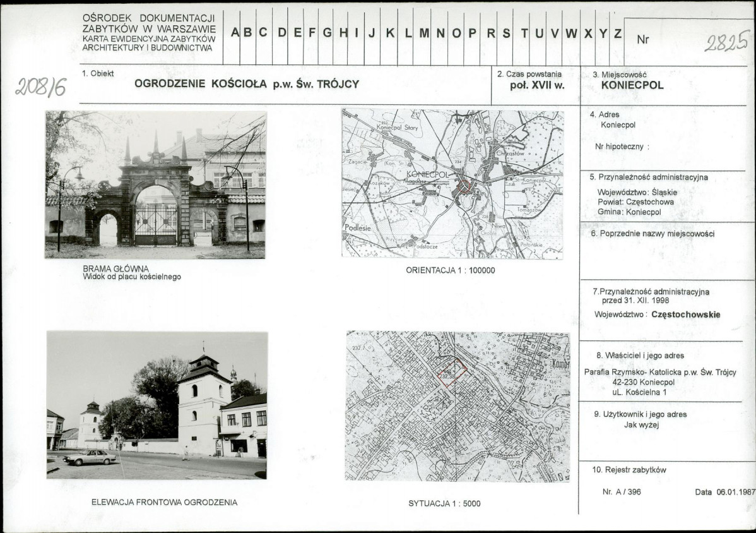The width and height of the screenshot is (756, 533).
Task: Click the text 'OGRODZENIE KOŚCIOŁA p.w. Św. TRÓJCY'
Action: [x=247, y=84]
